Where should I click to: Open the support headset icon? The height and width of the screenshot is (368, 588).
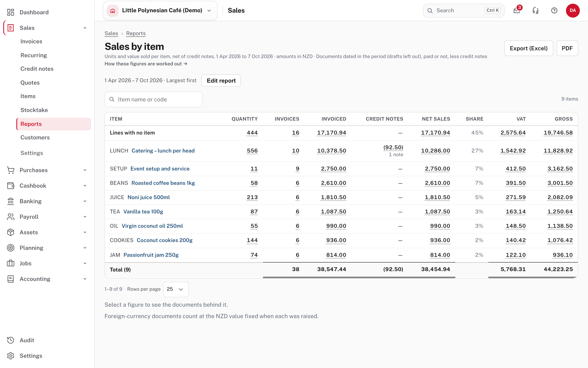(x=536, y=10)
